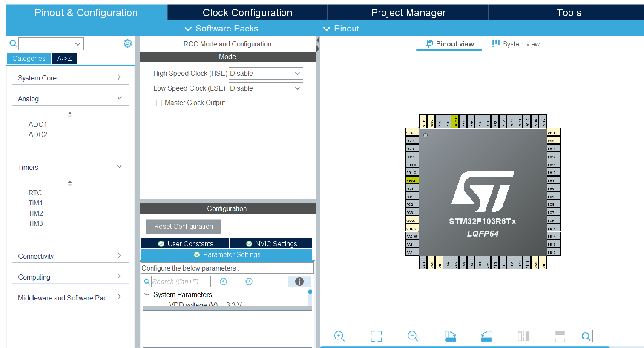Click the System view grid icon
Viewport: 644px width, 348px height.
coord(496,43)
